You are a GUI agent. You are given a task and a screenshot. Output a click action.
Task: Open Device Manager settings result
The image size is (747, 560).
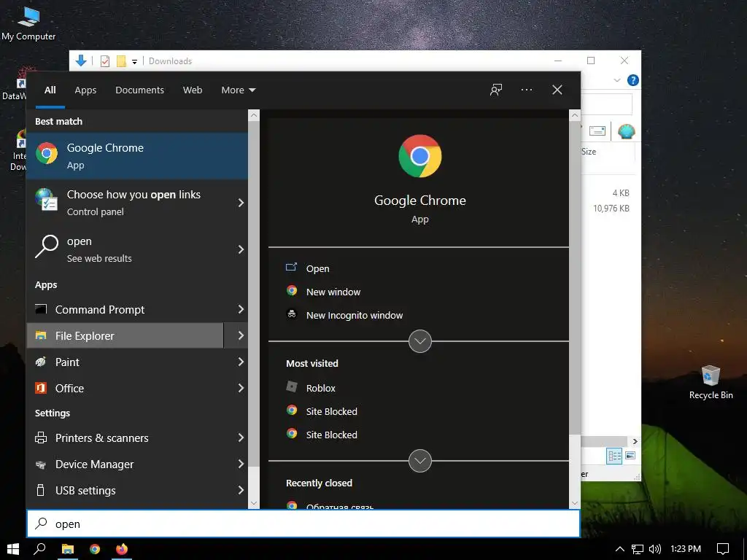[125, 464]
